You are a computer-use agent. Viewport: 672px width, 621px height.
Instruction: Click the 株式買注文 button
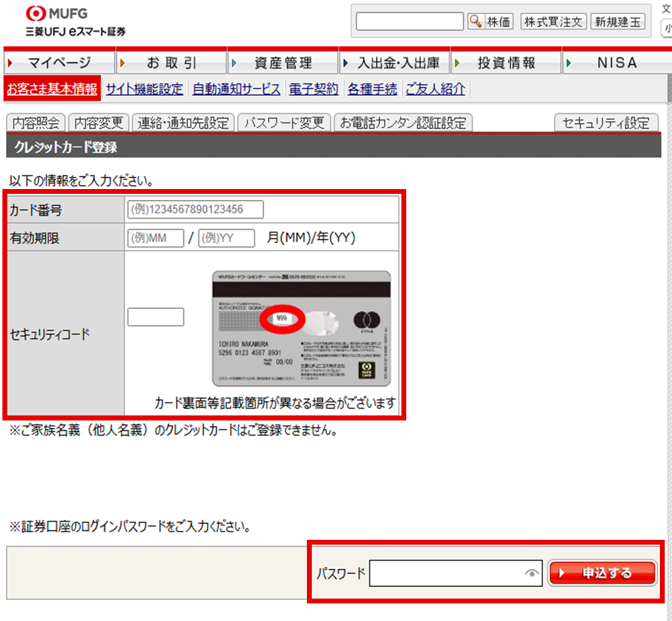click(553, 21)
